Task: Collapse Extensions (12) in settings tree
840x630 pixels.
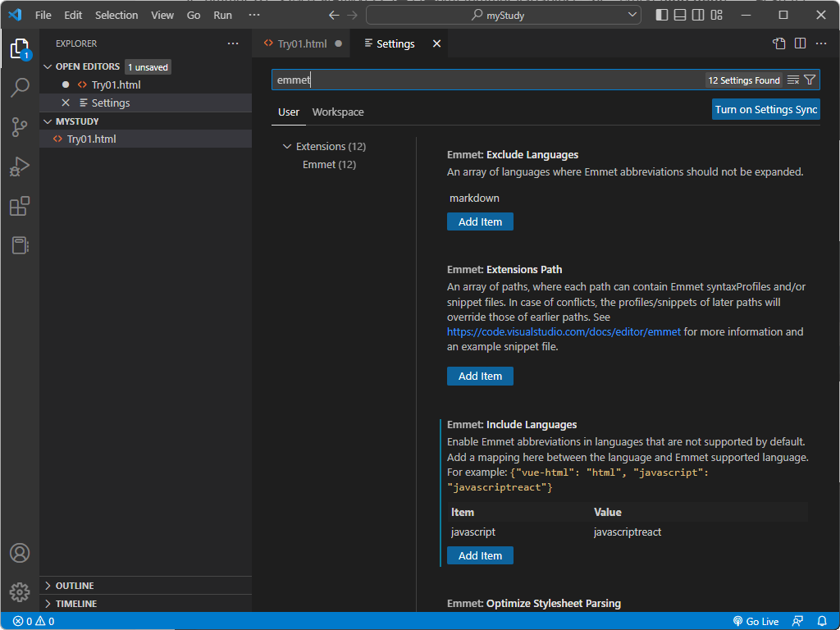Action: coord(287,146)
